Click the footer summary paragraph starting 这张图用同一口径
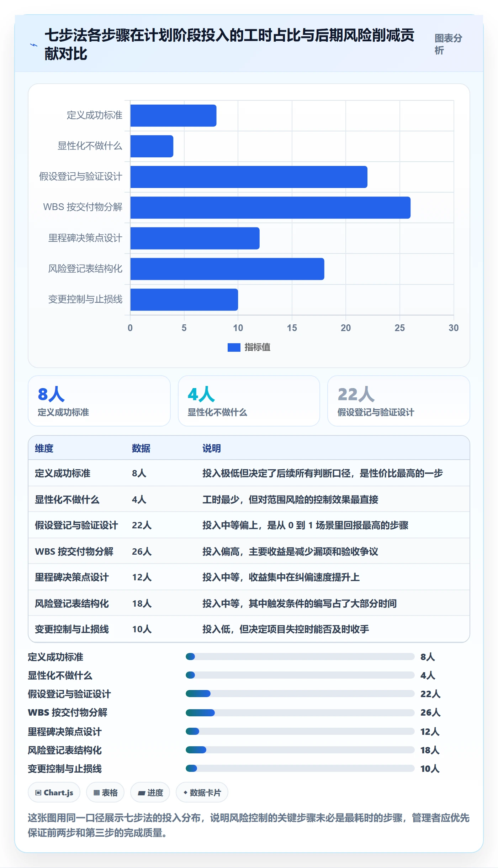The height and width of the screenshot is (868, 498). (249, 825)
